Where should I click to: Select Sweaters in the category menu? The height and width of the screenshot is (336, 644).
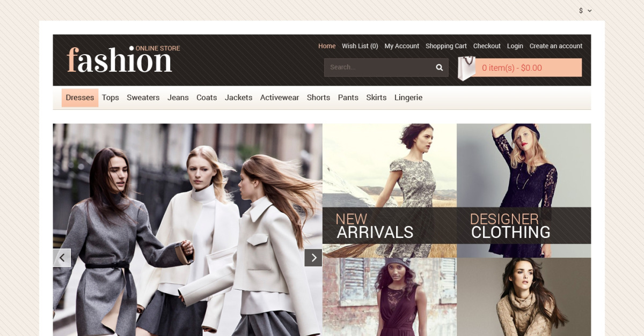pos(143,98)
